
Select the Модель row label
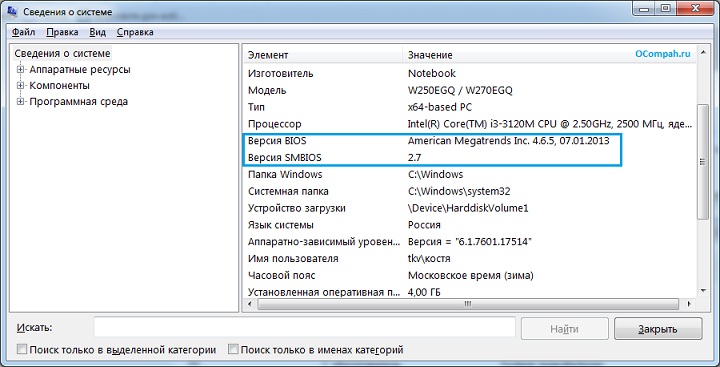(267, 90)
